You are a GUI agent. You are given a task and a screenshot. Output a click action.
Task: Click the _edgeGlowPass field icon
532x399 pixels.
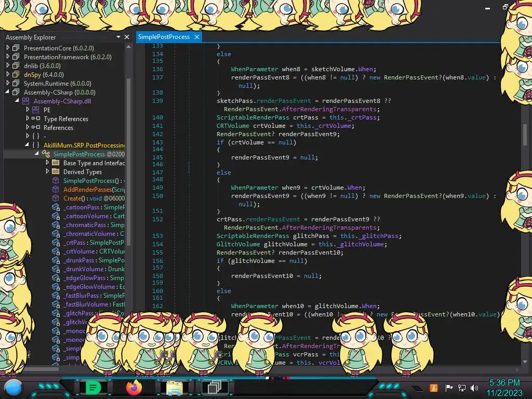pos(56,278)
